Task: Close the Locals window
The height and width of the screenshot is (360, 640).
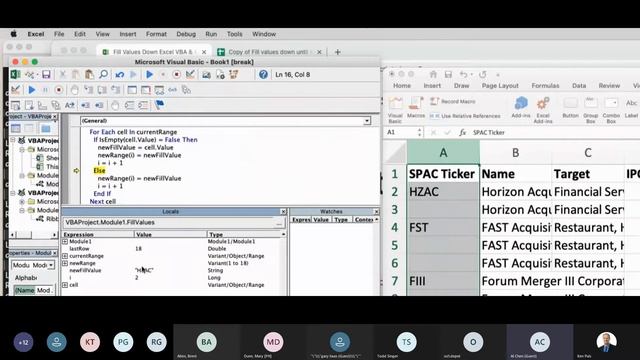Action: point(283,211)
